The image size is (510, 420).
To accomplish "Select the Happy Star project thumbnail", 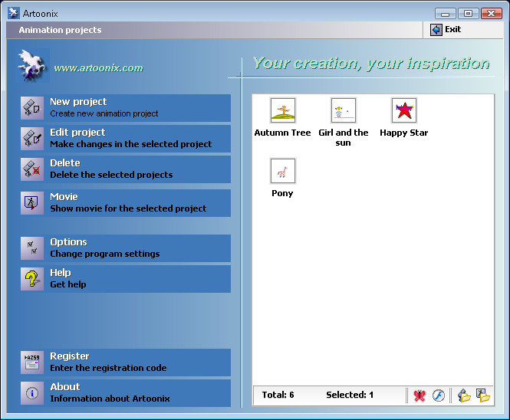I will [404, 110].
